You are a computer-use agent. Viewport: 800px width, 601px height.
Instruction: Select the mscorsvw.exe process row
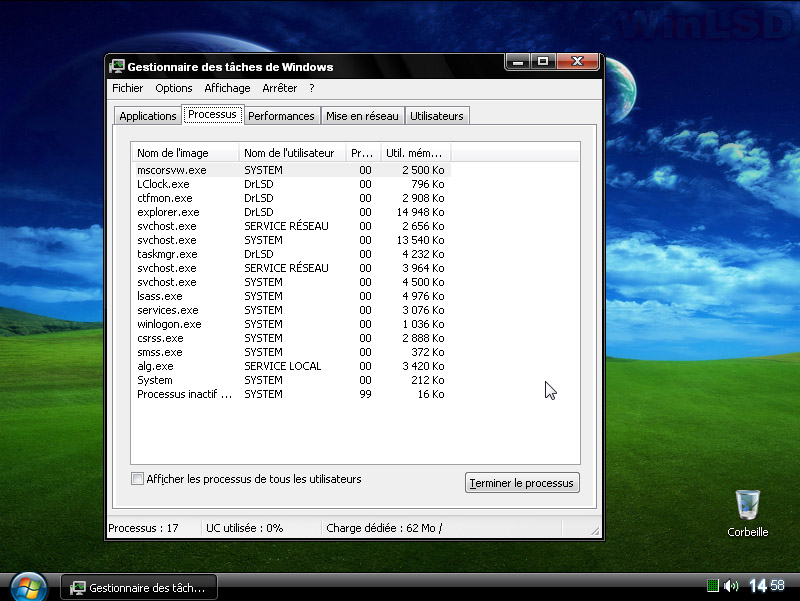[291, 170]
